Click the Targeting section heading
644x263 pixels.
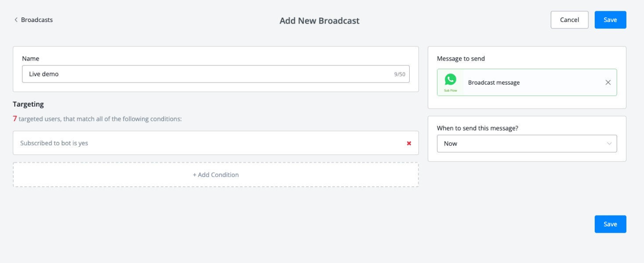click(28, 104)
